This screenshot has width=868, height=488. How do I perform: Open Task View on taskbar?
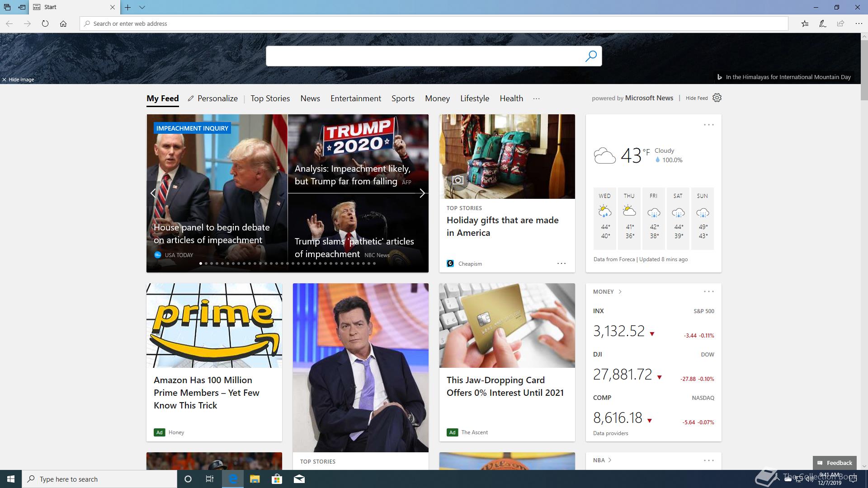pyautogui.click(x=210, y=479)
